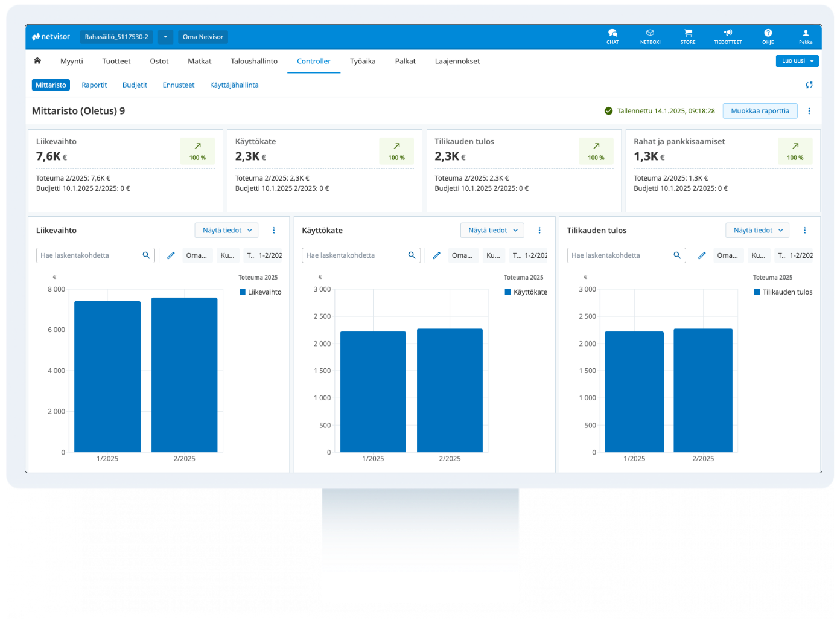This screenshot has height=623, width=840.
Task: Toggle the Käyttökate legend swatch
Action: click(x=507, y=292)
